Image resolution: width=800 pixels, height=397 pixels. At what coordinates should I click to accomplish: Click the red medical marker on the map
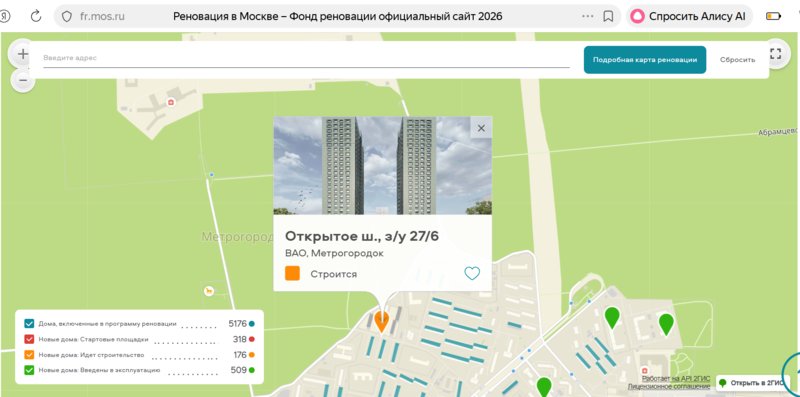coord(171,102)
